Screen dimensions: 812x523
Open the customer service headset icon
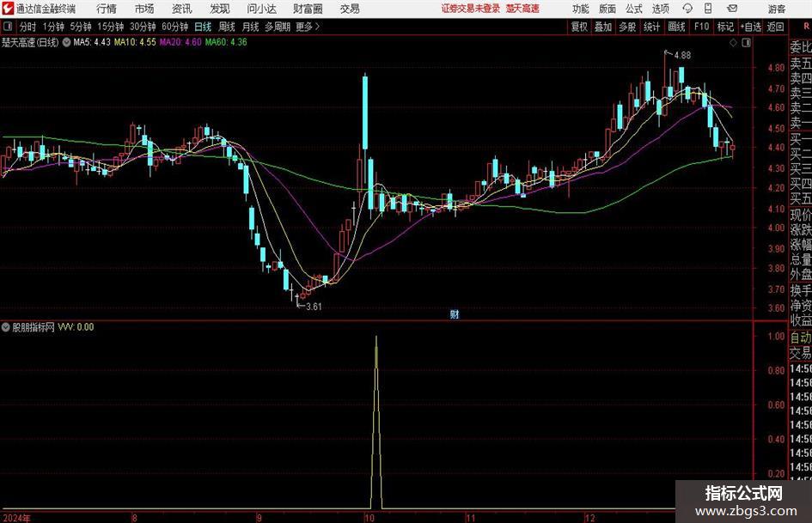(687, 9)
